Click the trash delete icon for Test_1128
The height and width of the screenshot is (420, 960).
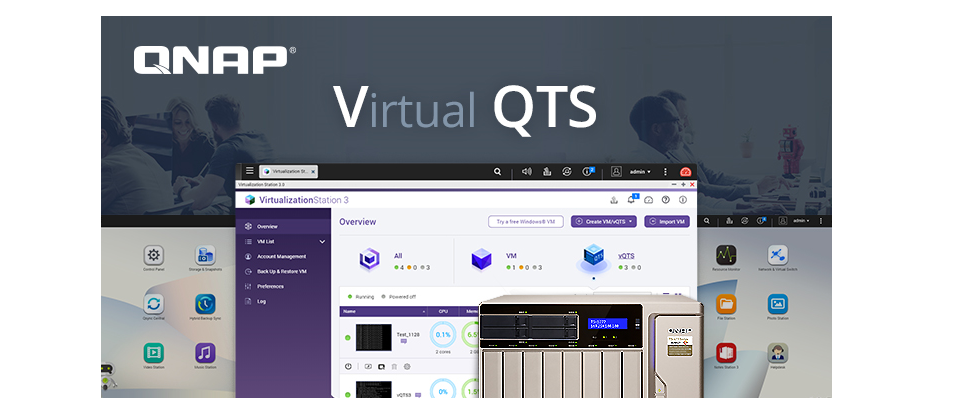coord(394,367)
